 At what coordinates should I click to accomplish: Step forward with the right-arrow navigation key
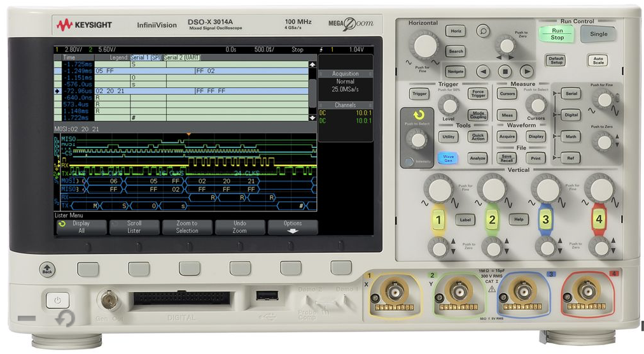(526, 71)
